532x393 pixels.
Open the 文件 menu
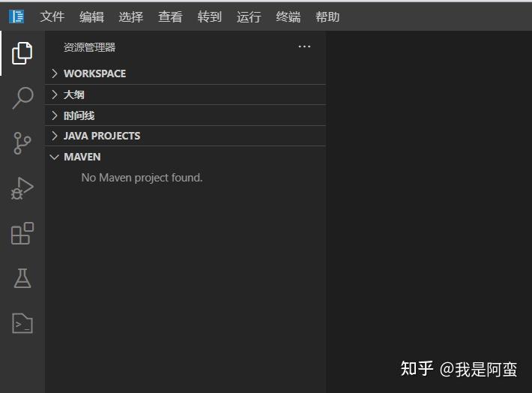[x=52, y=16]
